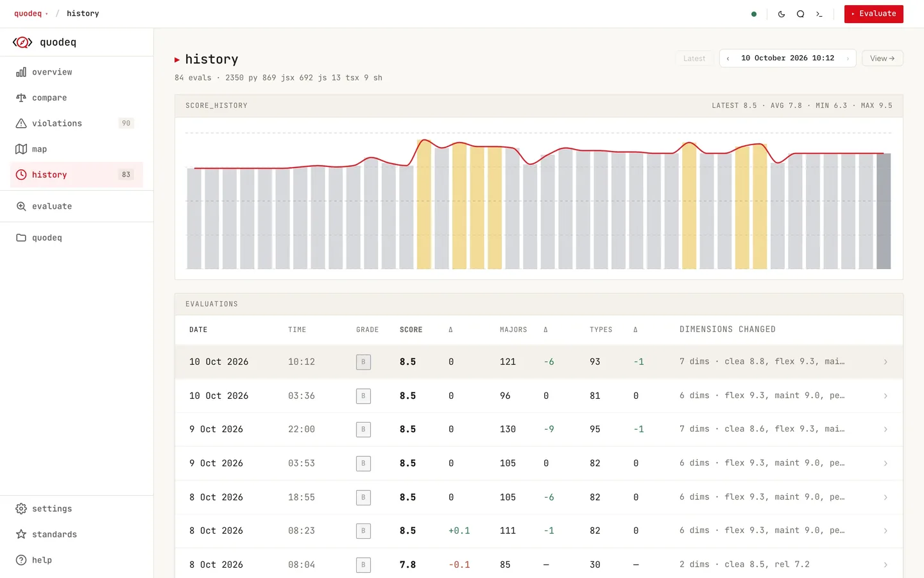Click the quodeq folder icon
Viewport: 924px width, 578px height.
click(21, 238)
